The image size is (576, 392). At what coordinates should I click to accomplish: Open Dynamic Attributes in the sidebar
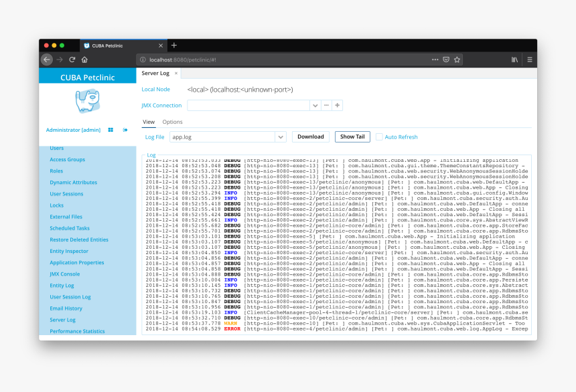tap(74, 182)
